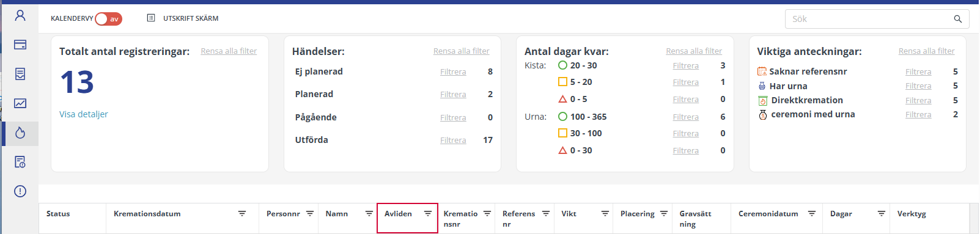
Task: Click the Status column header
Action: pyautogui.click(x=58, y=214)
